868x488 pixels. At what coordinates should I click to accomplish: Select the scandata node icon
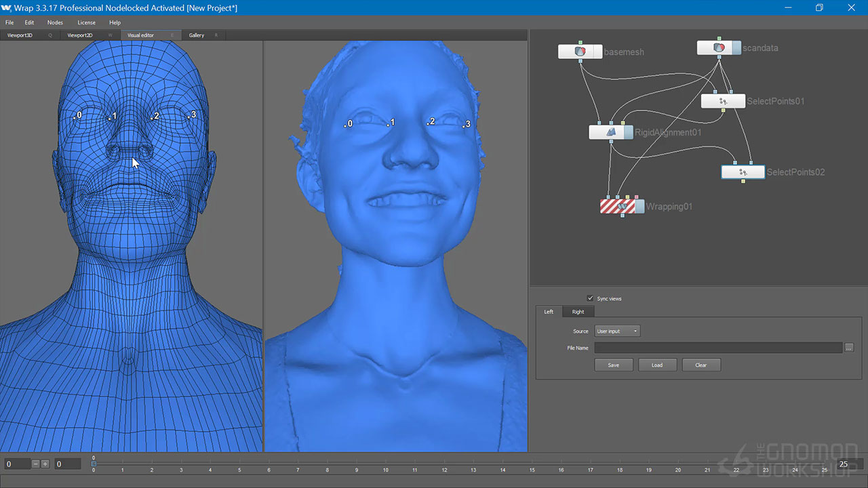pyautogui.click(x=718, y=48)
